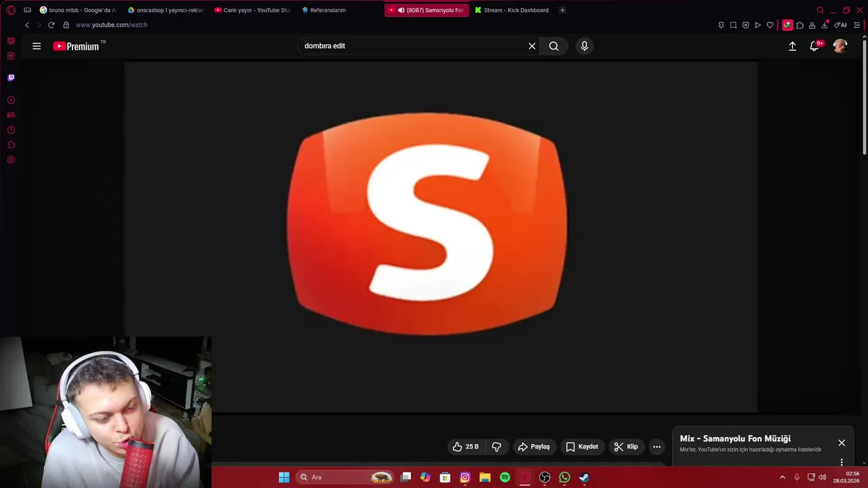Switch to the bruno mlbb Google tab

coord(78,10)
